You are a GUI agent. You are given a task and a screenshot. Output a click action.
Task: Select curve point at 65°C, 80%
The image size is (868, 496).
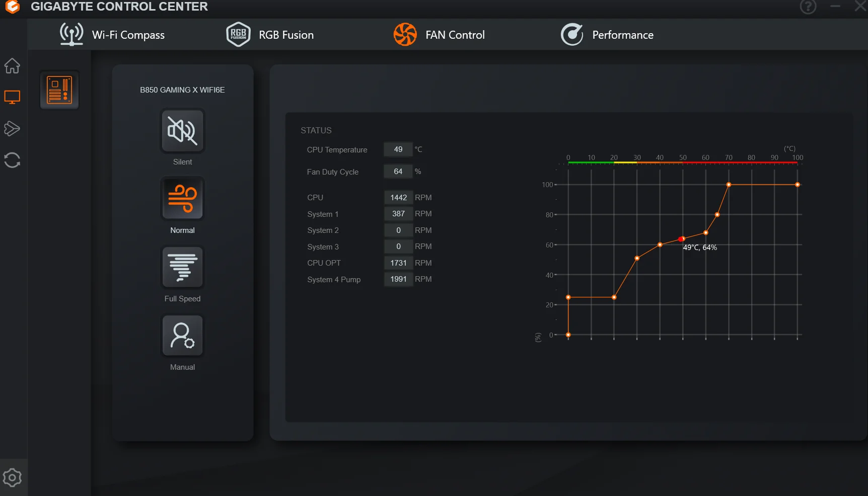point(717,215)
